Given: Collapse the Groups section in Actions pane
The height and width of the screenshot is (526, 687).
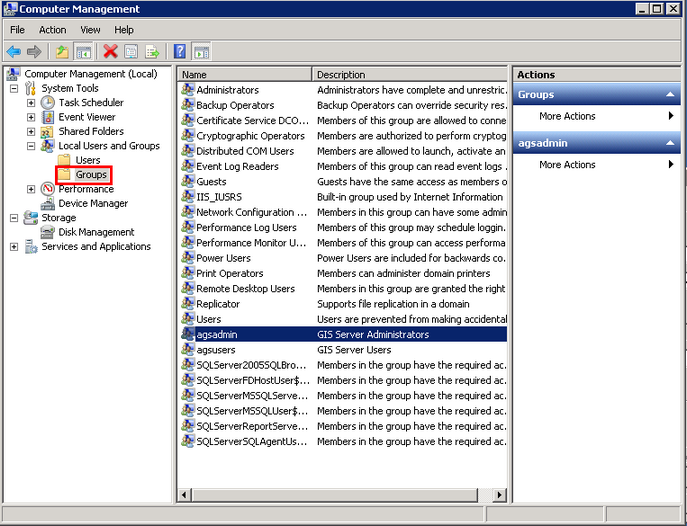Looking at the screenshot, I should click(x=670, y=94).
